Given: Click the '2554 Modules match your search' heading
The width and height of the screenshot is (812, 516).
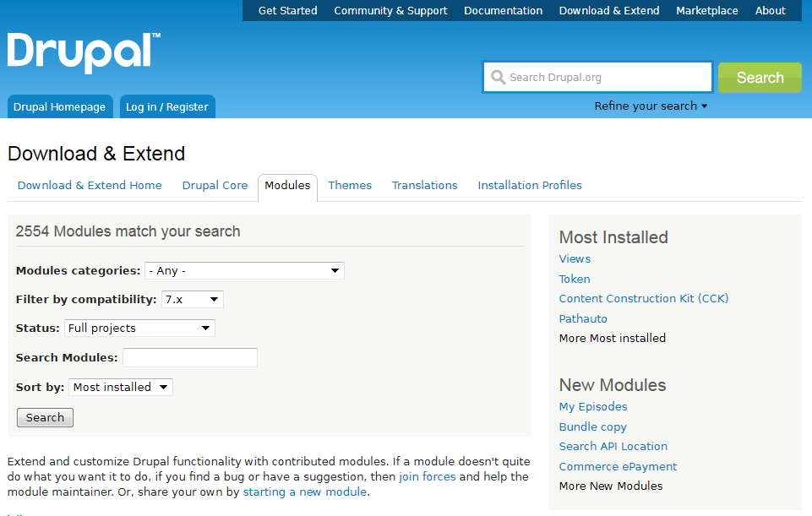Looking at the screenshot, I should [128, 231].
